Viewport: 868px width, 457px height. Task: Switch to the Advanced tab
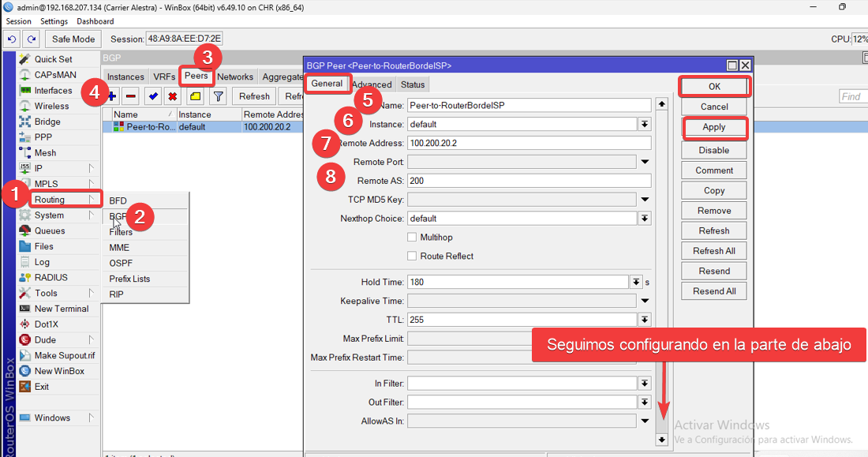(x=372, y=84)
